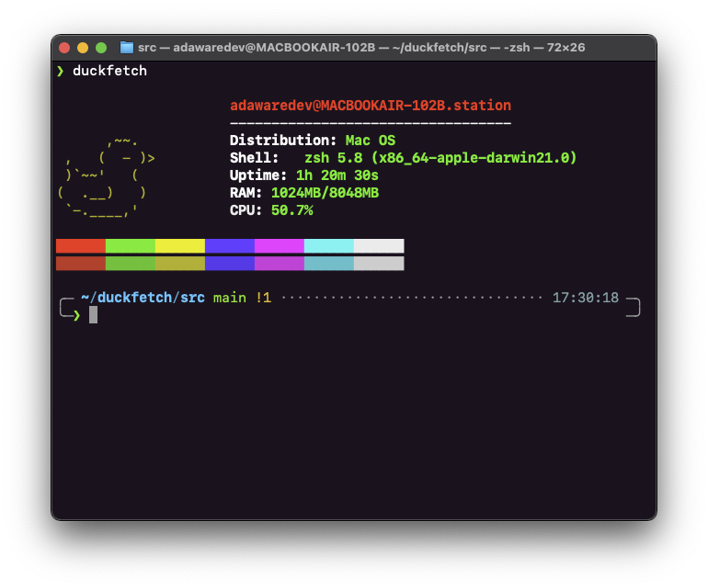Click the bright cyan color block
The image size is (708, 588).
(329, 246)
